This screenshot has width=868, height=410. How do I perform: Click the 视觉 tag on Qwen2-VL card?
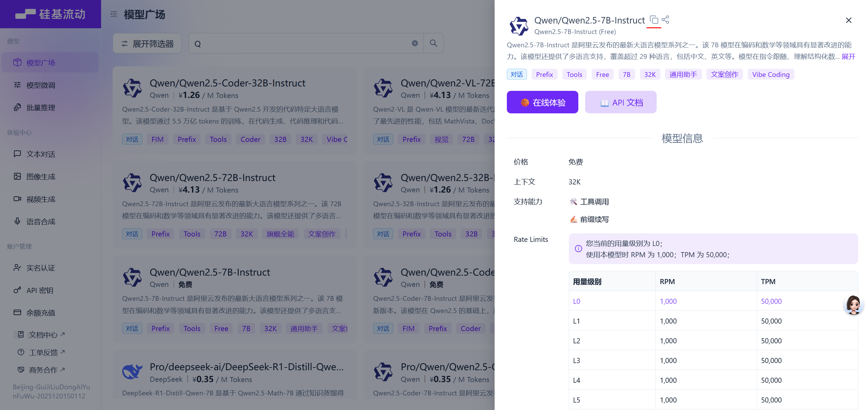[x=441, y=140]
